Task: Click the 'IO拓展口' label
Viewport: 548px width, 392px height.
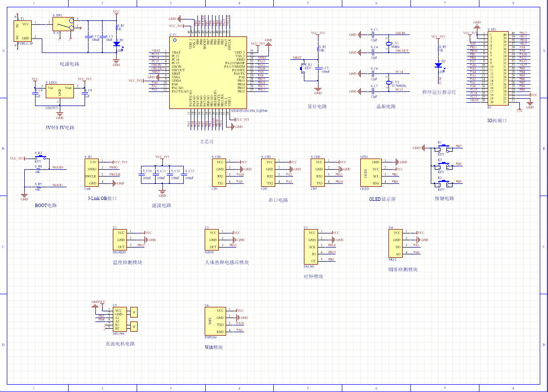Action: pyautogui.click(x=497, y=121)
